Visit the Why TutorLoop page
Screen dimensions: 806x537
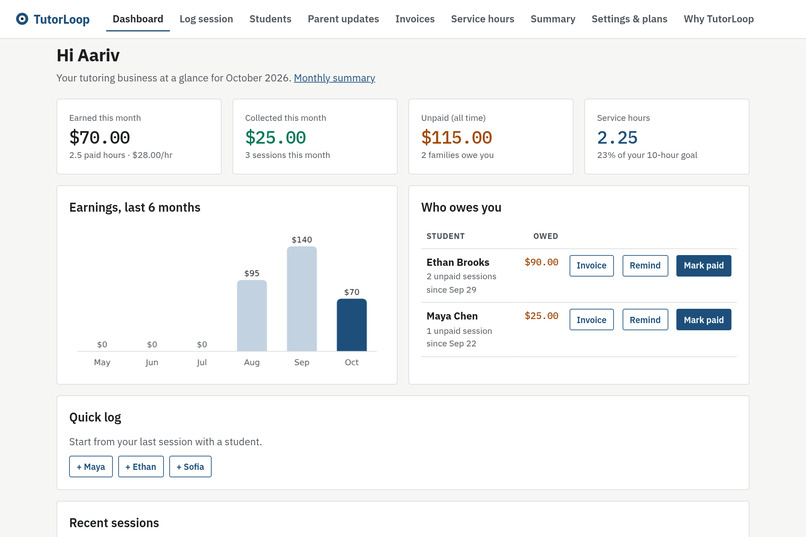(x=719, y=19)
